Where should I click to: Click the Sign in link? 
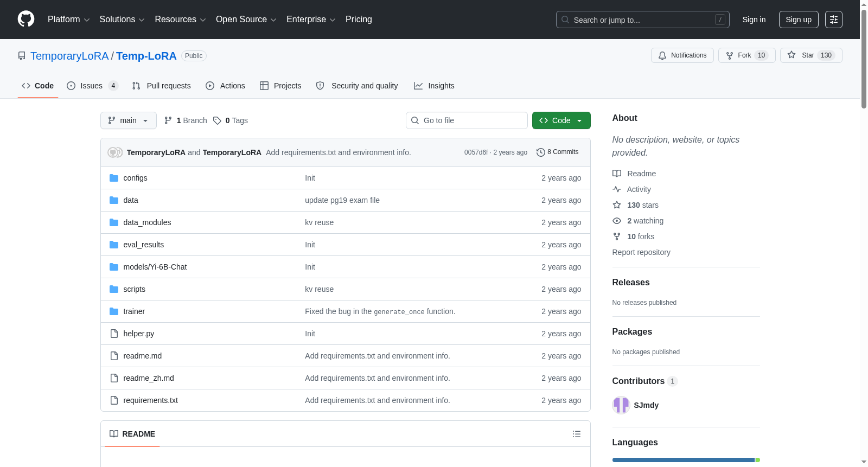click(754, 20)
